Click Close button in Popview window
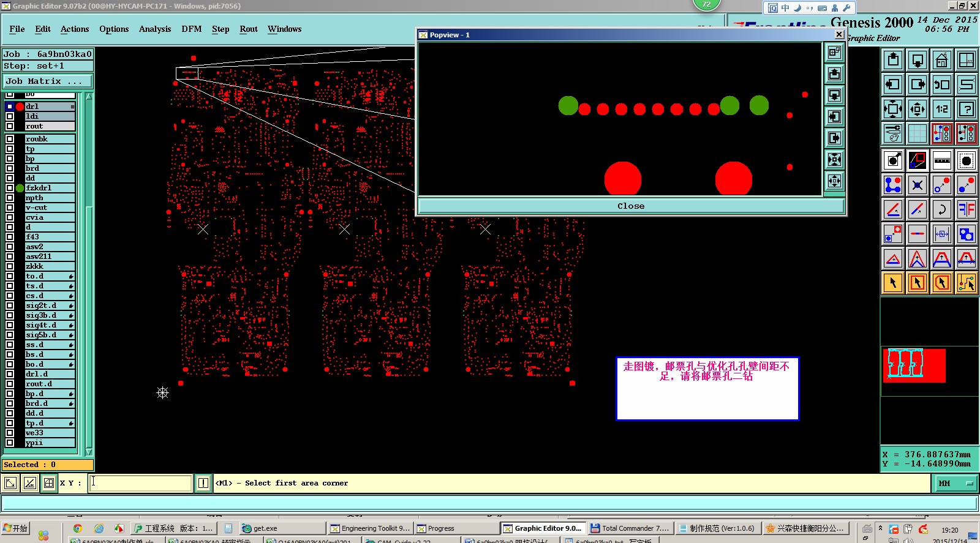This screenshot has height=543, width=980. coord(631,206)
